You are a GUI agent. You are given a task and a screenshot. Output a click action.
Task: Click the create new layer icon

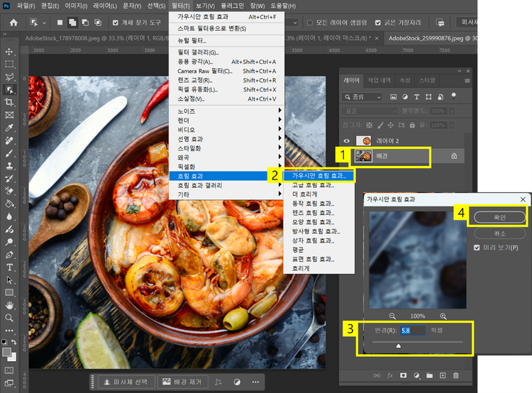pyautogui.click(x=443, y=375)
